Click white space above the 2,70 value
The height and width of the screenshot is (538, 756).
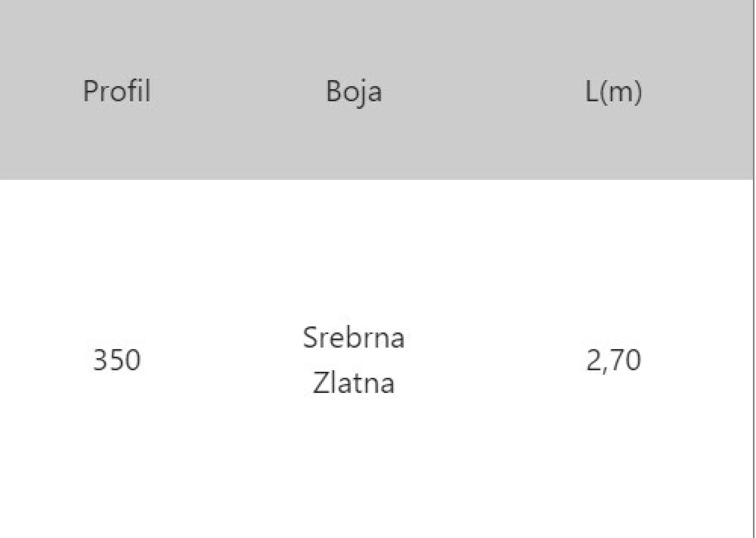tap(613, 265)
